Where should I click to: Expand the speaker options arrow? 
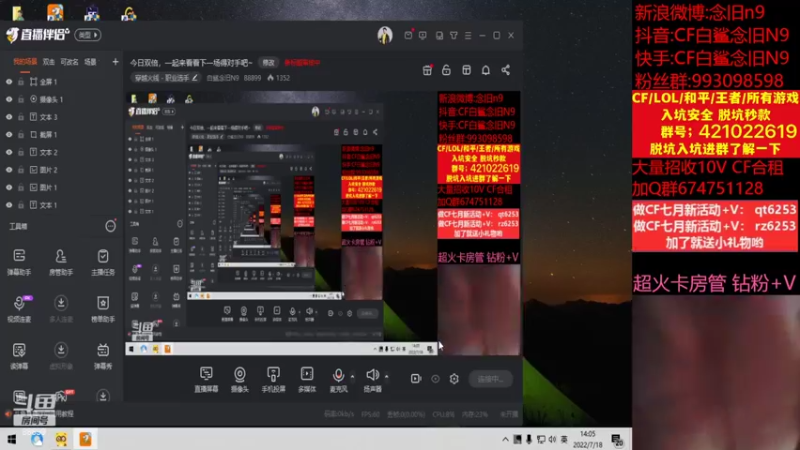tap(386, 377)
